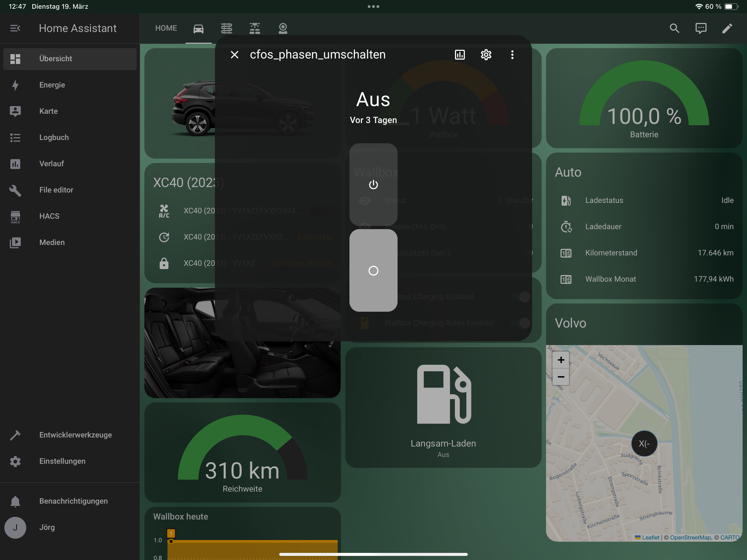Screen dimensions: 747x560
Task: Switch to the webcam tab
Action: [283, 29]
